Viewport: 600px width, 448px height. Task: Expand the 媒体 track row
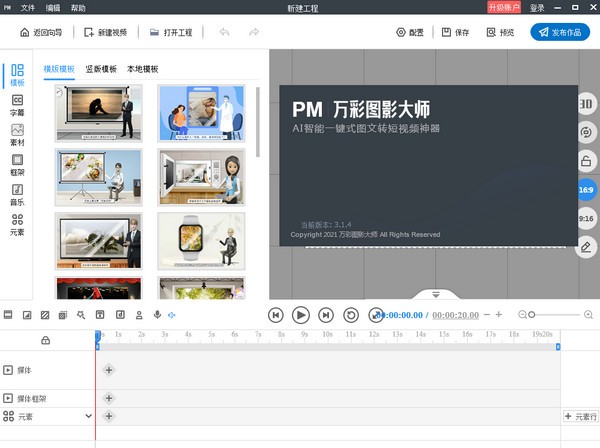pos(9,370)
